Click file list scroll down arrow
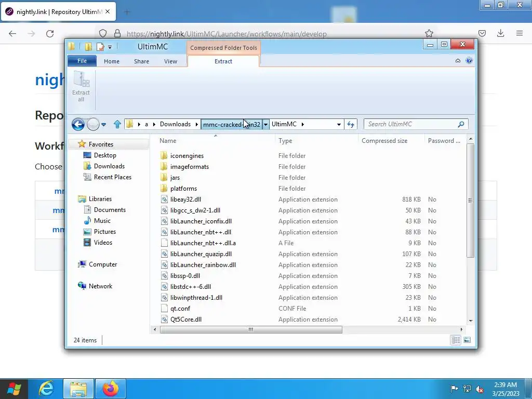 470,321
